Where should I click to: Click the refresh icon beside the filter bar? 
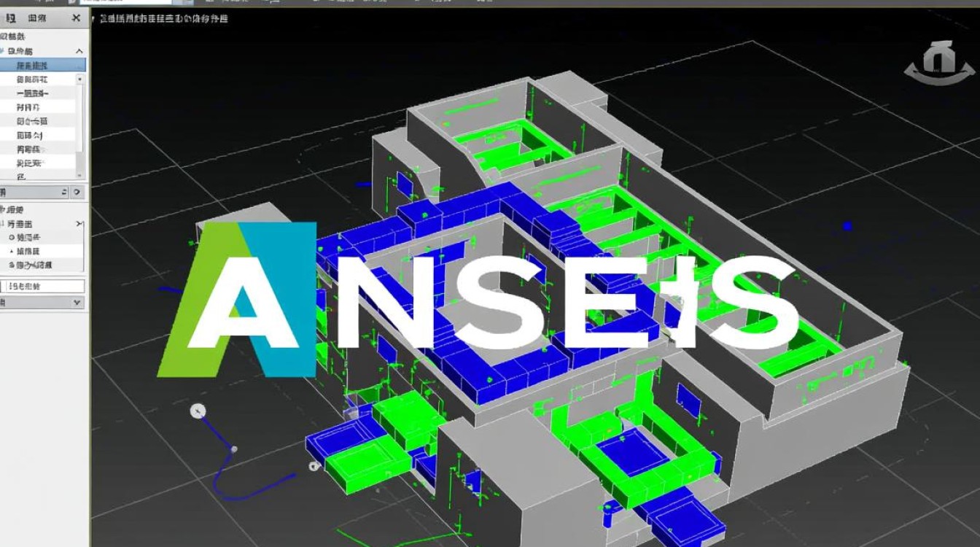pyautogui.click(x=76, y=193)
